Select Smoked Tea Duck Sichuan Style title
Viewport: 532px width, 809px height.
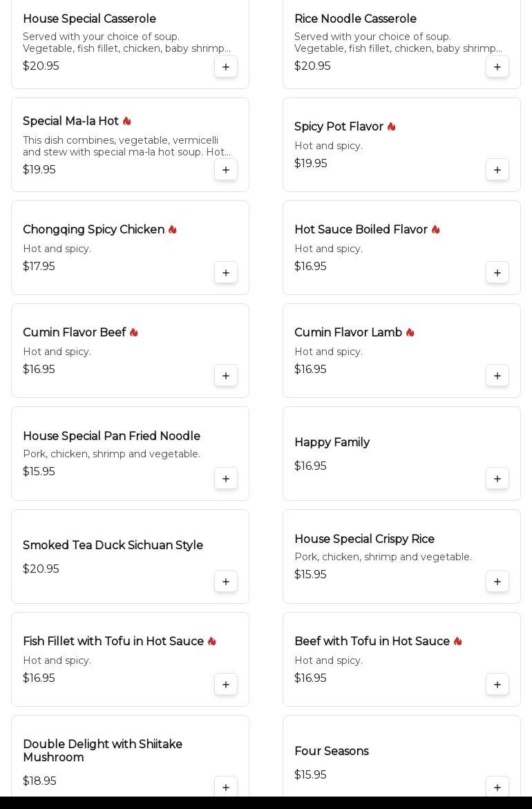tap(113, 545)
